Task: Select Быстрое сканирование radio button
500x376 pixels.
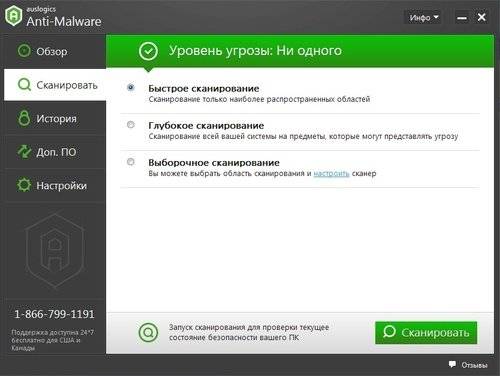Action: pyautogui.click(x=131, y=87)
